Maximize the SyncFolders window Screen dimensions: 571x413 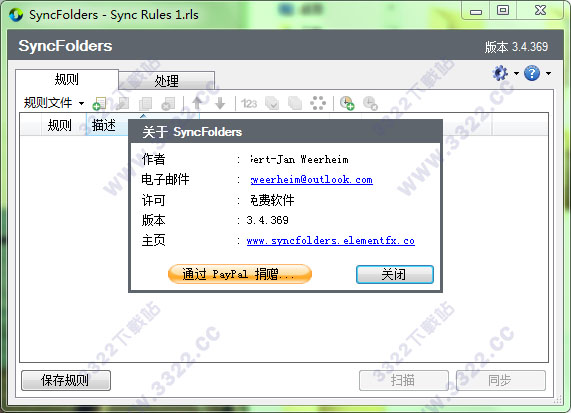click(x=503, y=11)
